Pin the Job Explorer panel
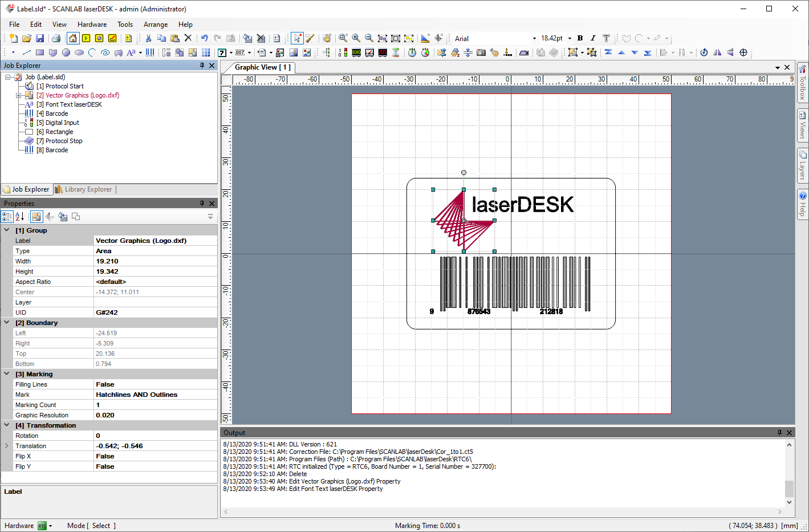This screenshot has width=809, height=532. tap(202, 66)
